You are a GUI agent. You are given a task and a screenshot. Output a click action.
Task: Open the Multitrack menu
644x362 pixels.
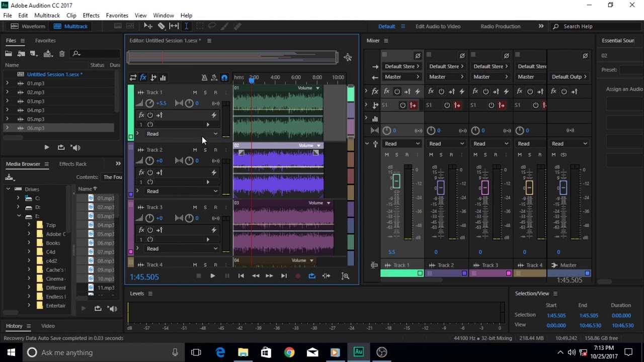pyautogui.click(x=47, y=16)
